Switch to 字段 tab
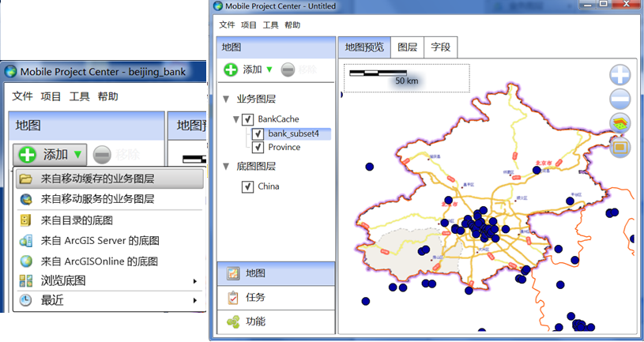This screenshot has height=342, width=644. point(441,47)
